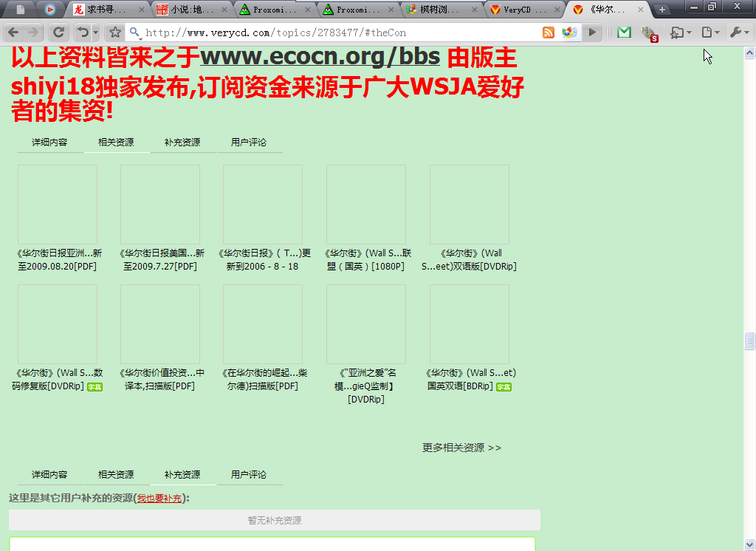The width and height of the screenshot is (756, 551).
Task: Click the extension icon with red S badge
Action: [x=650, y=33]
